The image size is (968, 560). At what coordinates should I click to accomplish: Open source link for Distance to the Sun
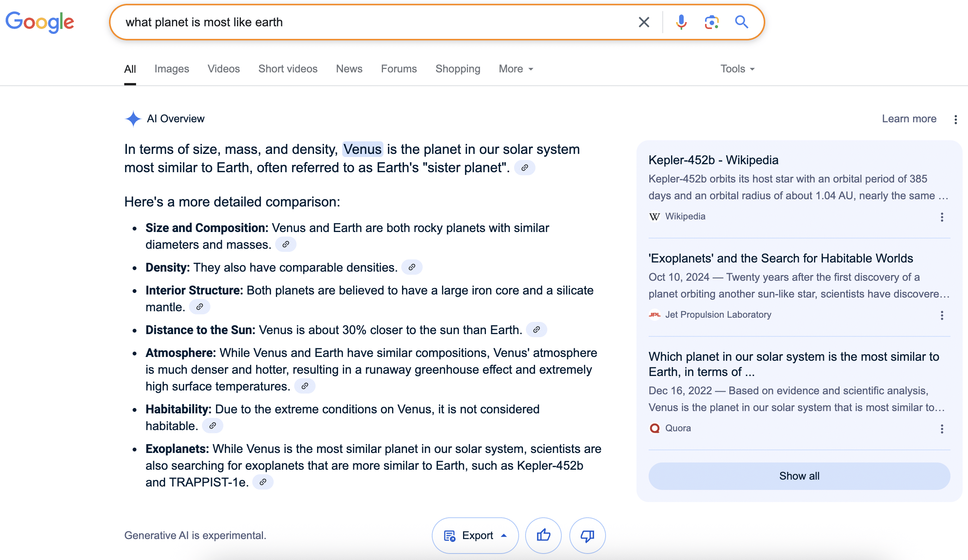(x=537, y=330)
